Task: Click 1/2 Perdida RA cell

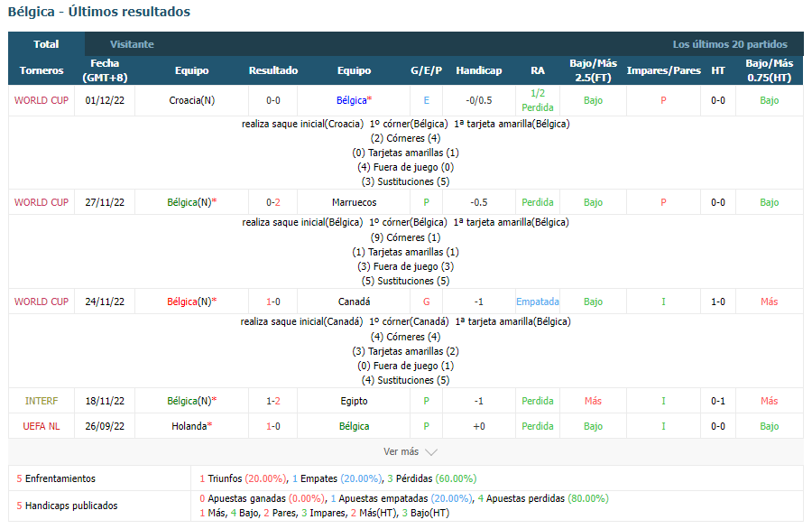Action: [x=538, y=100]
